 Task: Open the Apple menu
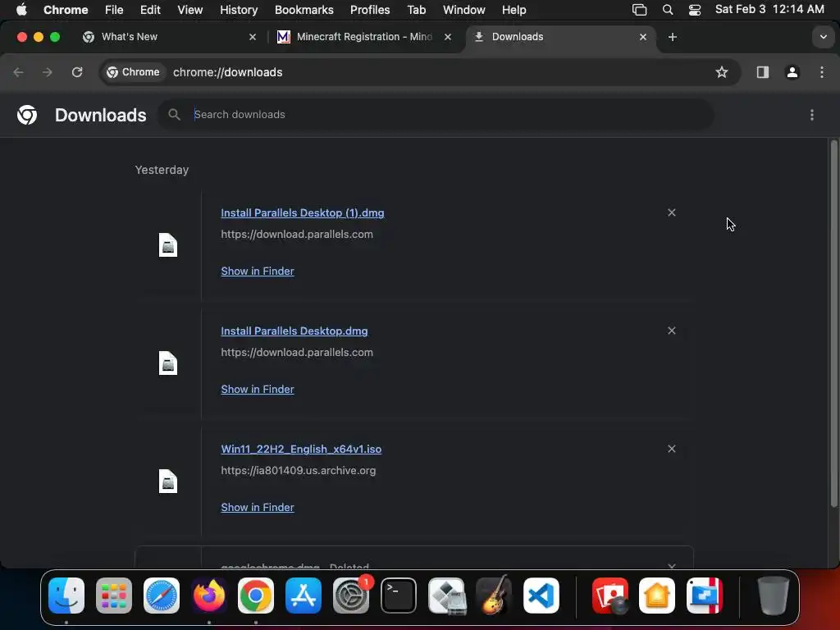tap(21, 10)
